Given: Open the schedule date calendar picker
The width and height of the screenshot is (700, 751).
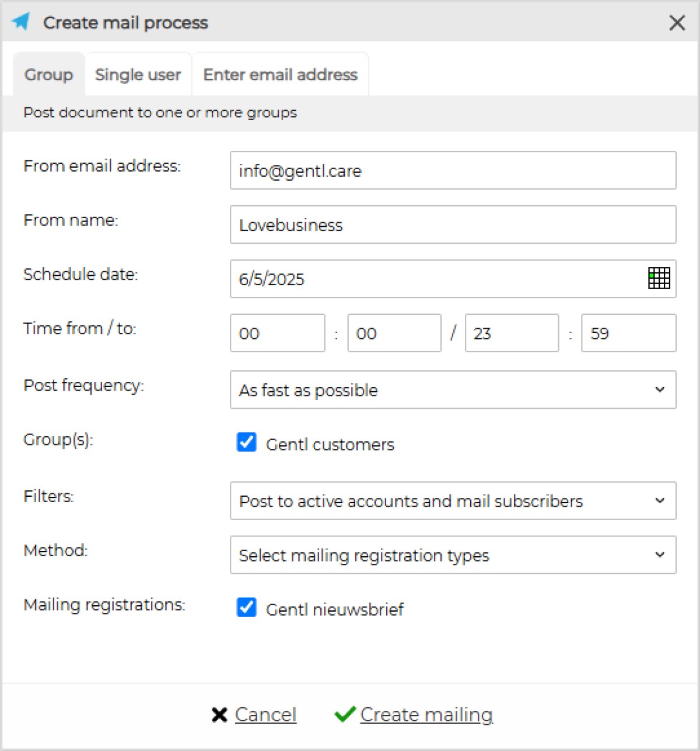Looking at the screenshot, I should 659,278.
